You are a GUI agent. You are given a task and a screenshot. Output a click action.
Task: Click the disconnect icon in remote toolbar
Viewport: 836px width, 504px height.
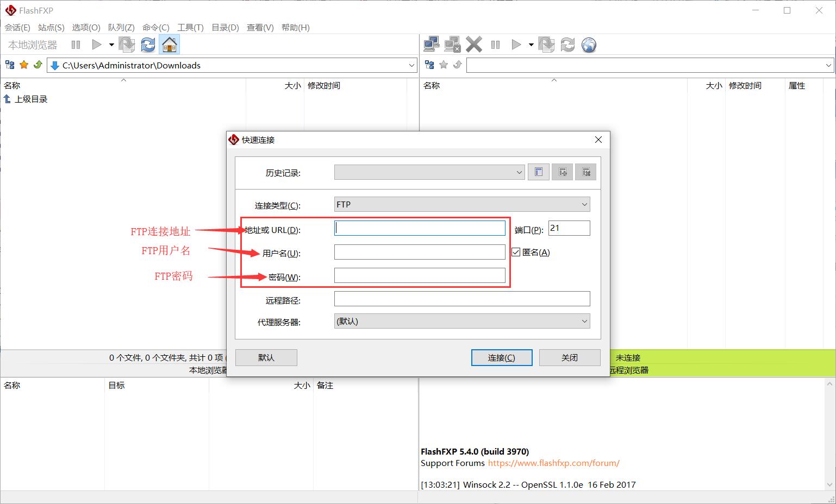[452, 45]
